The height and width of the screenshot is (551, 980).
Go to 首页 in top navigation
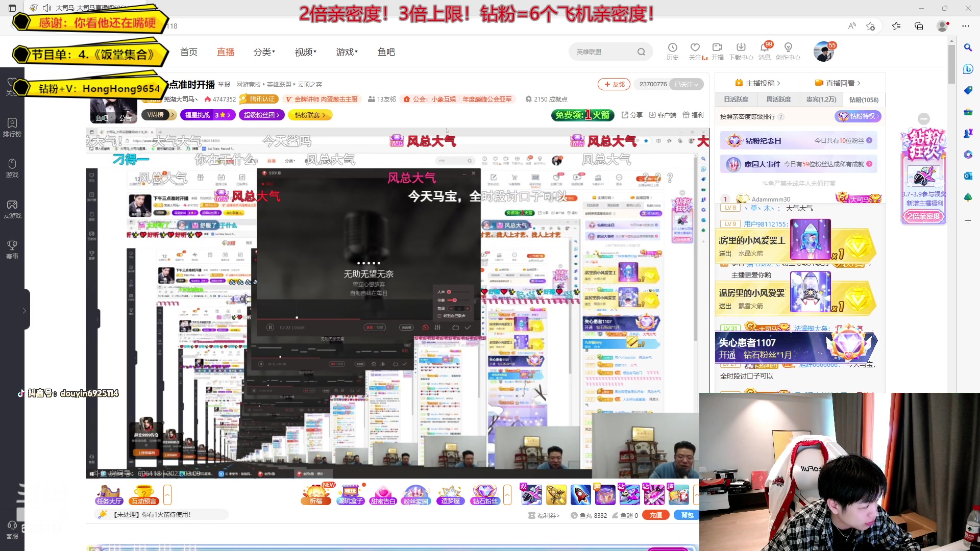pyautogui.click(x=189, y=52)
